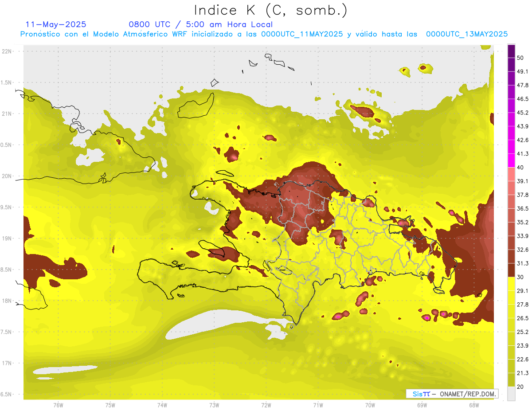Click the '72W' longitude label
The width and height of the screenshot is (532, 411).
266,405
